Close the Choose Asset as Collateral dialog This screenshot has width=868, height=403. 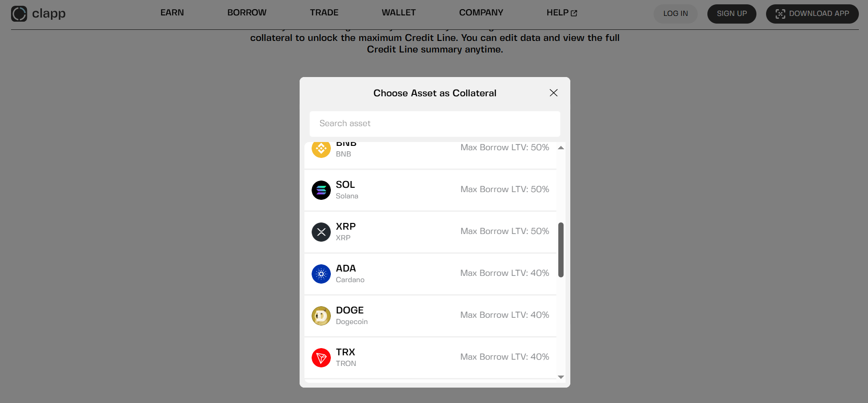(x=554, y=93)
